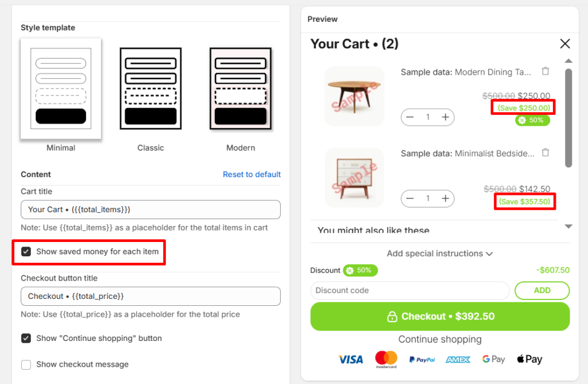Expand 'Add special instructions' section

coord(440,254)
